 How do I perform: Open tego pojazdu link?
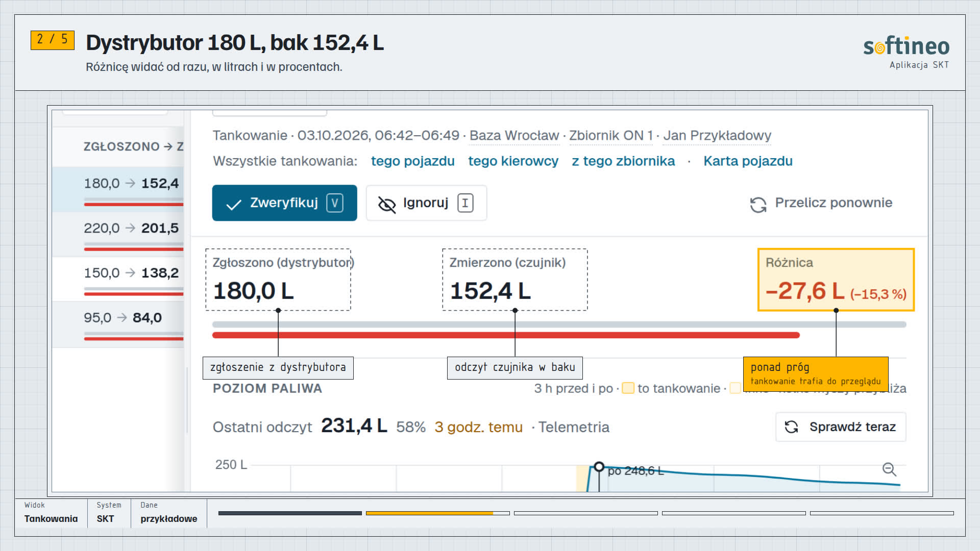[x=412, y=161]
